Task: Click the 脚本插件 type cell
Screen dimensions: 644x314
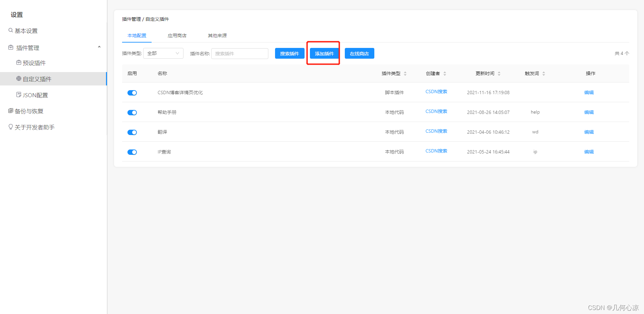Action: tap(394, 92)
